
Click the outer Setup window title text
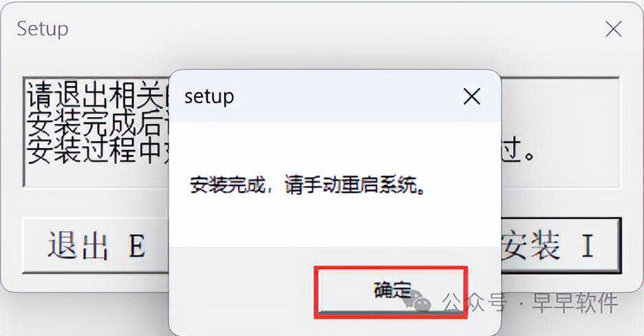pyautogui.click(x=43, y=29)
